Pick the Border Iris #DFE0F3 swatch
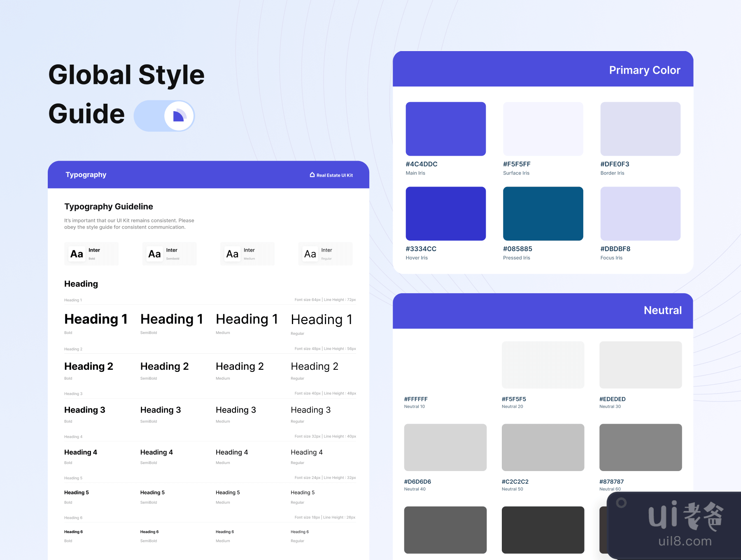This screenshot has height=560, width=741. coord(640,129)
